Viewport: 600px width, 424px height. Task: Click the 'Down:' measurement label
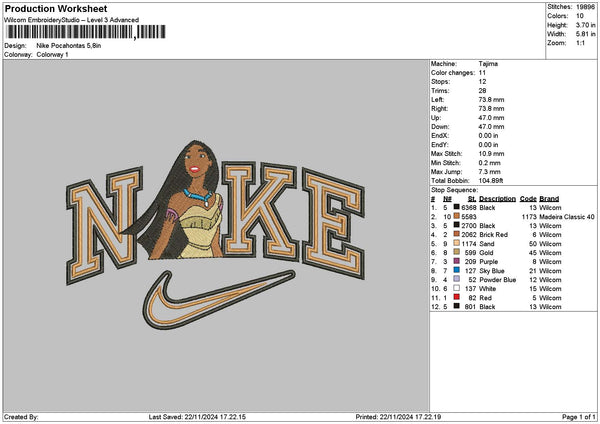click(x=440, y=127)
